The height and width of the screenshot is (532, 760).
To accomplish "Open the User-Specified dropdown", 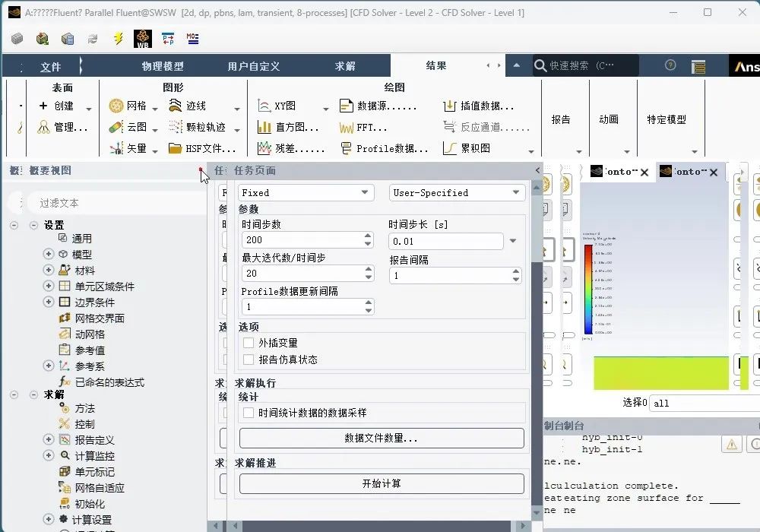I will [x=456, y=193].
